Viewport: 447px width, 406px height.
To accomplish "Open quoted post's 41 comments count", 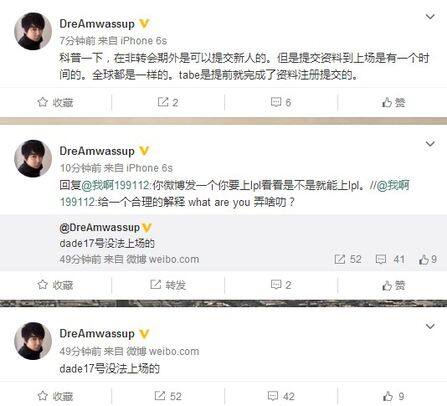I will coord(390,259).
